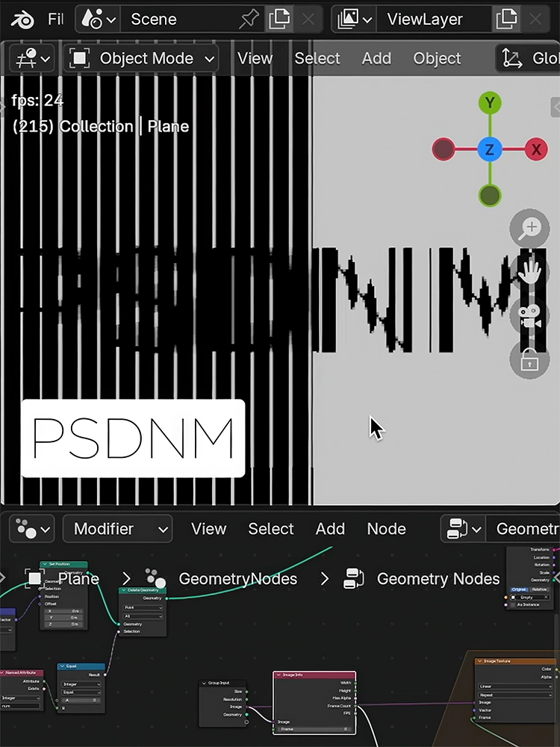Open the Global transform orientation selector

pyautogui.click(x=529, y=59)
